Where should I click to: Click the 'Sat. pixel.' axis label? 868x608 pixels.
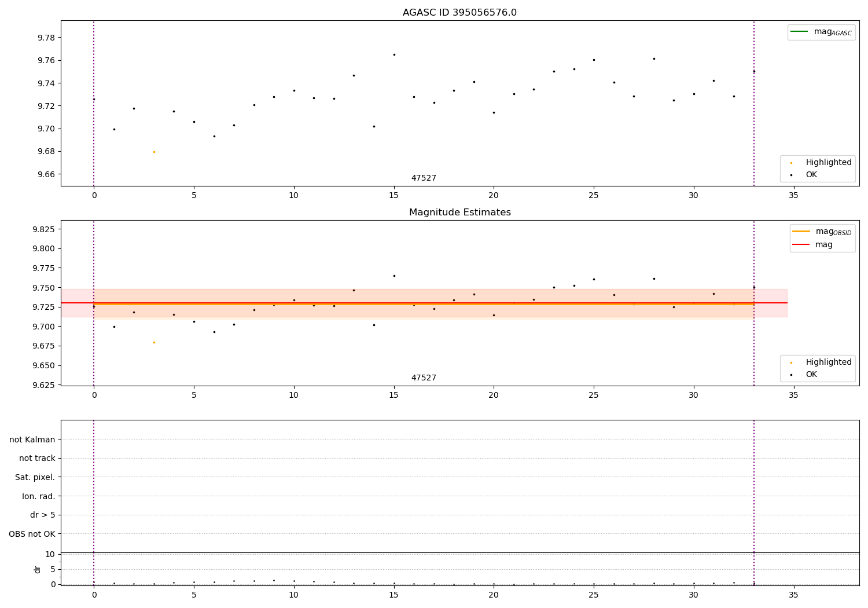35,478
